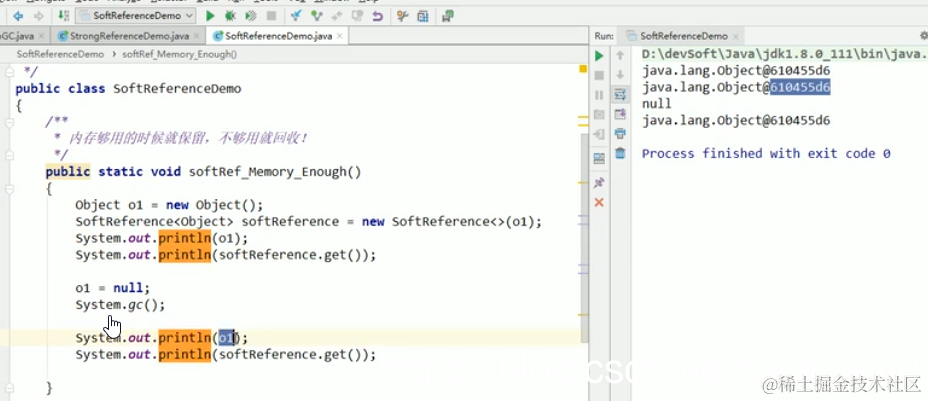Click the first java.lang.Object@610455d6 console line
The image size is (928, 401).
pos(736,70)
